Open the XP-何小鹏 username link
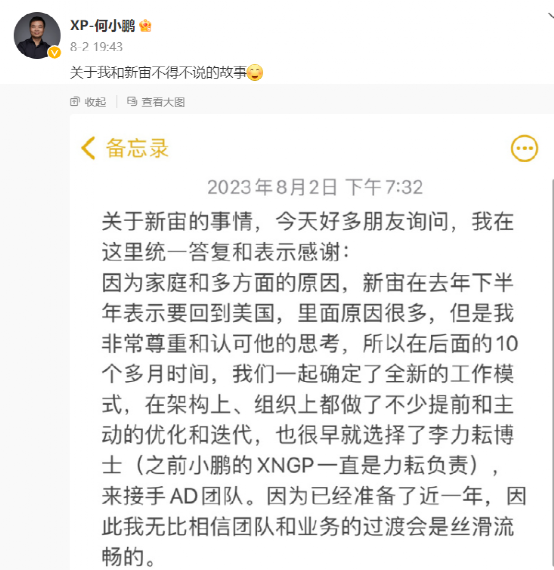The image size is (554, 570). (x=102, y=26)
